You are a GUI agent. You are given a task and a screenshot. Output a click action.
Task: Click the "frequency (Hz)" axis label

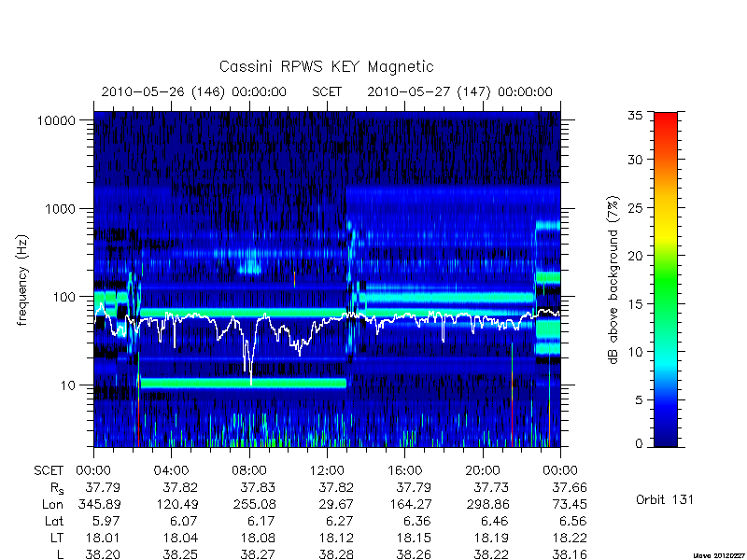(22, 280)
